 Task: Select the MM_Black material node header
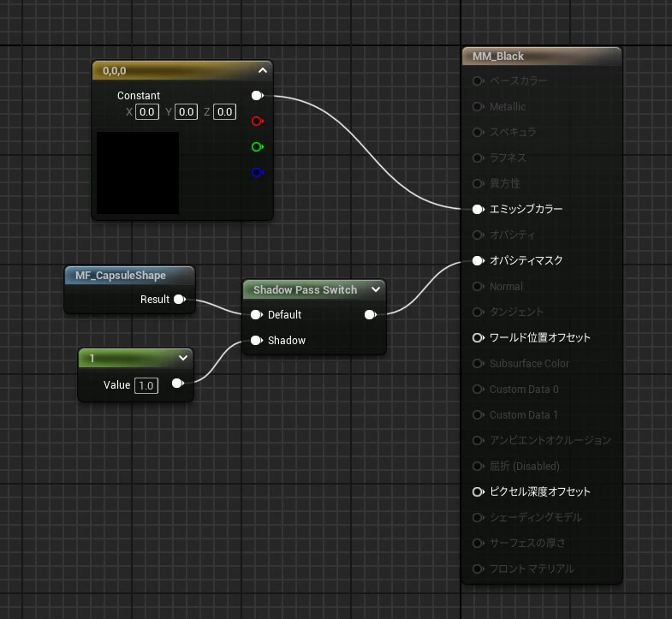[542, 57]
